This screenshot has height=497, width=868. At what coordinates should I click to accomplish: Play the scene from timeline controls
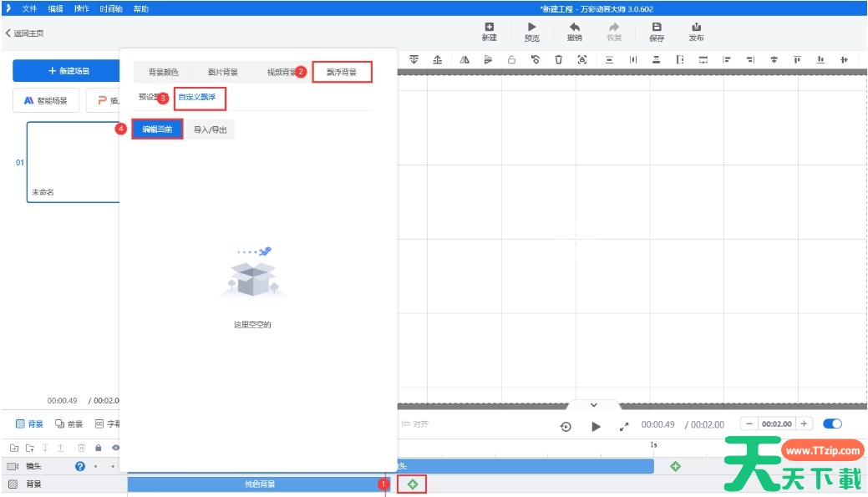(x=596, y=426)
